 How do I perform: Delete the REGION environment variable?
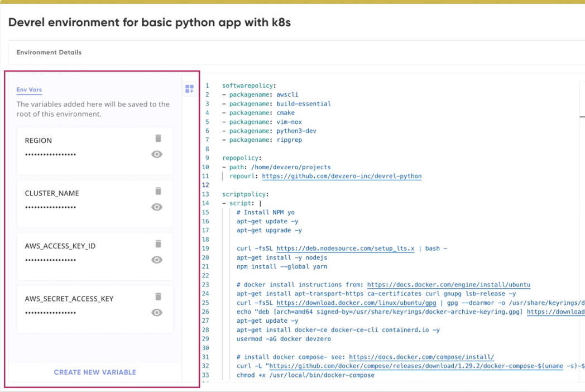(x=158, y=138)
